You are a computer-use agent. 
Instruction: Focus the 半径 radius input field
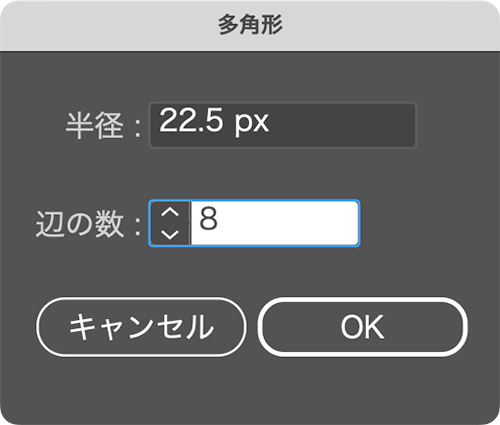pos(283,125)
